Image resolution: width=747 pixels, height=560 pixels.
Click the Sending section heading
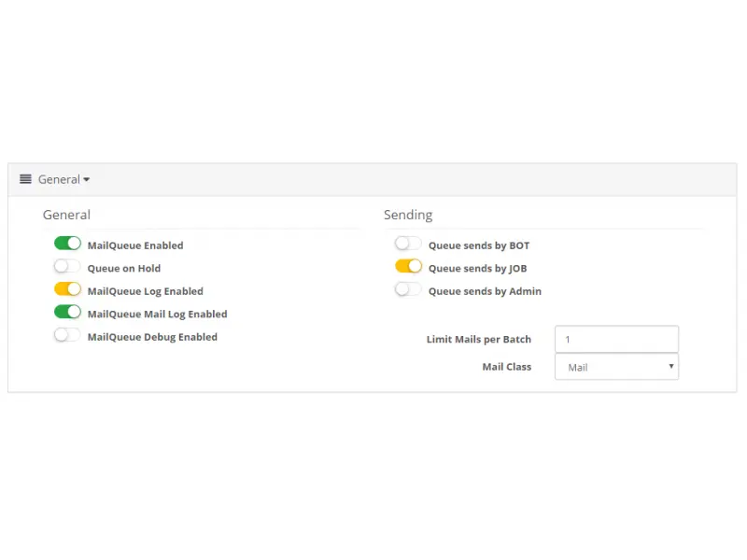pos(408,215)
